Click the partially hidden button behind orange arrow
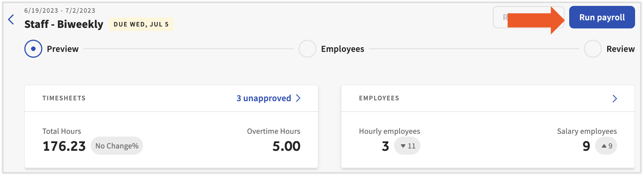 [500, 17]
